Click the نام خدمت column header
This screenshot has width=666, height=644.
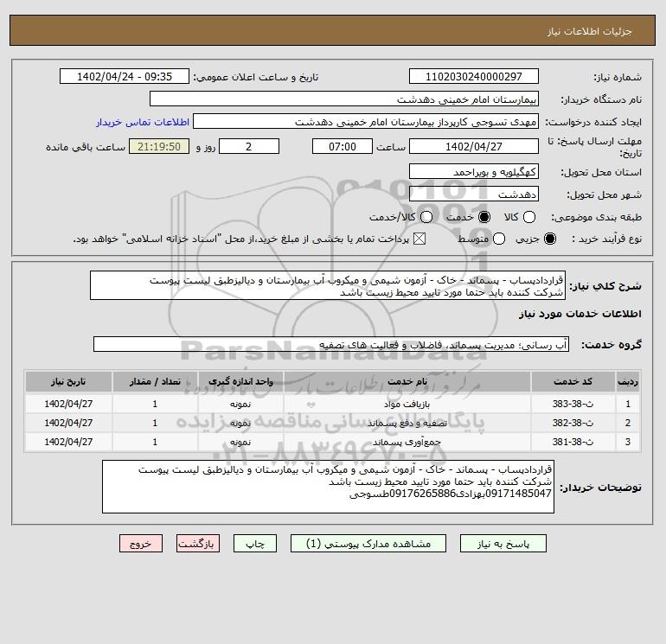(407, 381)
